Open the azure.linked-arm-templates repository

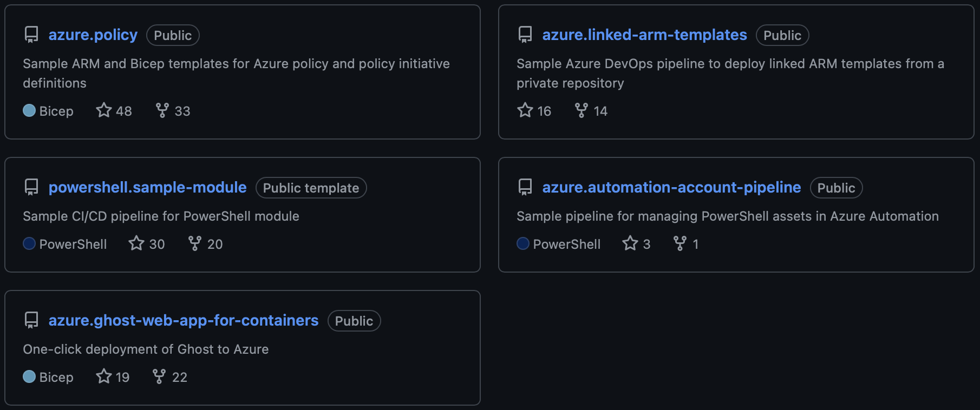coord(645,34)
